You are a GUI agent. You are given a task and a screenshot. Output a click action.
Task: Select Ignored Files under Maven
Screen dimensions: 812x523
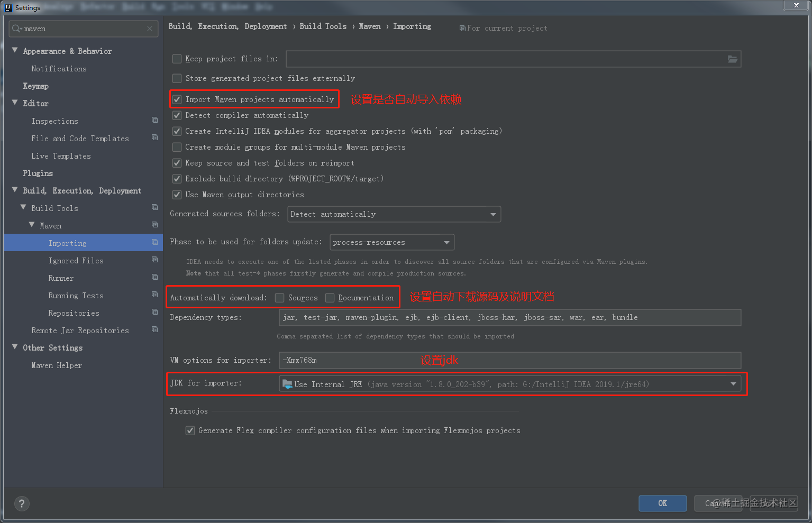(x=76, y=261)
